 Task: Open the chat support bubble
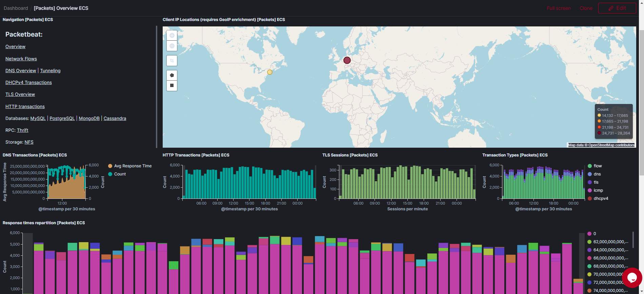click(632, 278)
